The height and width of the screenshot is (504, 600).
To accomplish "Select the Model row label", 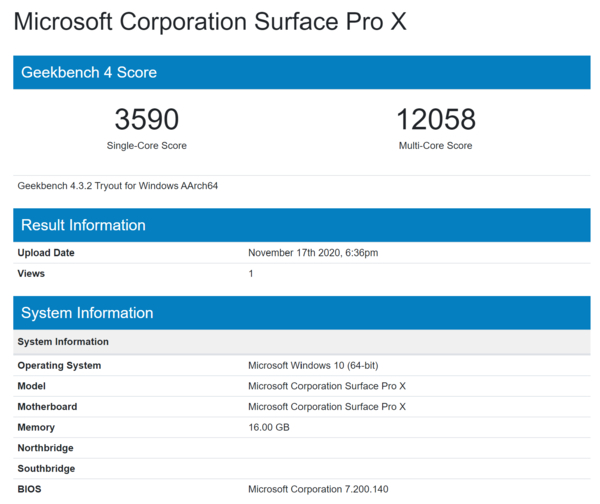I will pos(32,386).
